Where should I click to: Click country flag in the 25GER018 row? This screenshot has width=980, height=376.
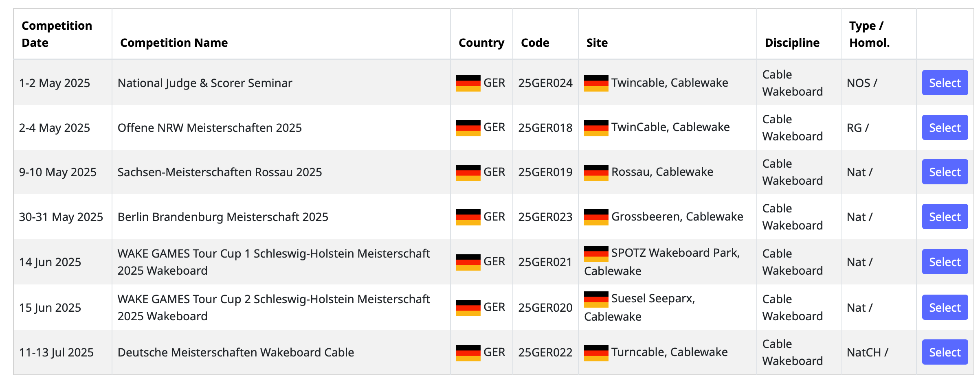pos(468,128)
